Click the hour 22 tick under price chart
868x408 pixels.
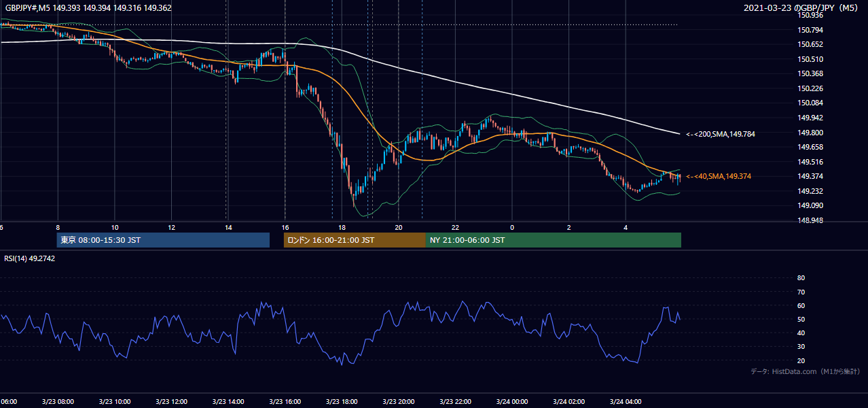pos(456,228)
